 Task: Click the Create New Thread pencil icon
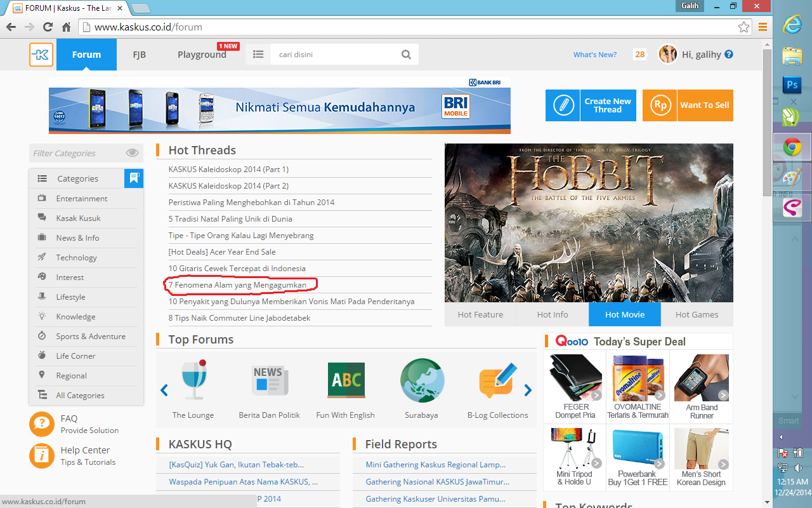point(563,105)
